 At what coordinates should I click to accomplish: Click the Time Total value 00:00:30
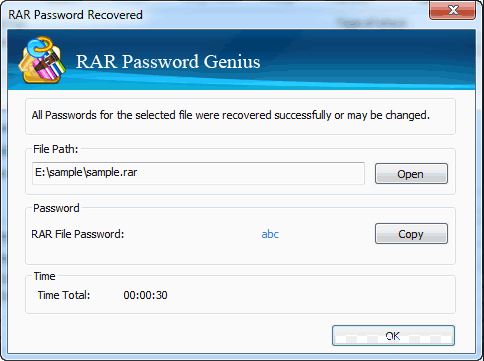[x=145, y=295]
